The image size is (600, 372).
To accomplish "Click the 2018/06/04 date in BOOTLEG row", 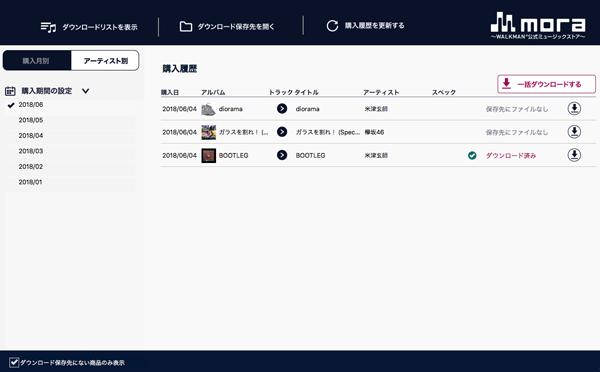I will [179, 155].
